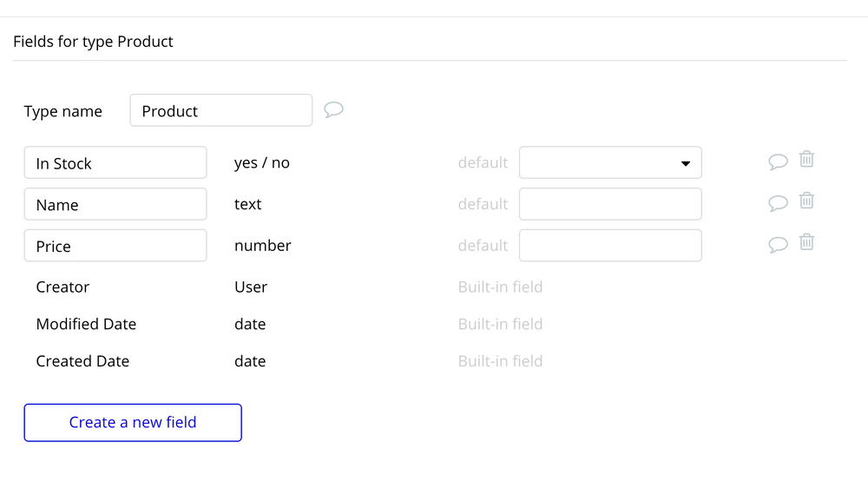Click the 'Fields for type Product' heading
Screen dimensions: 868x482
(x=93, y=42)
